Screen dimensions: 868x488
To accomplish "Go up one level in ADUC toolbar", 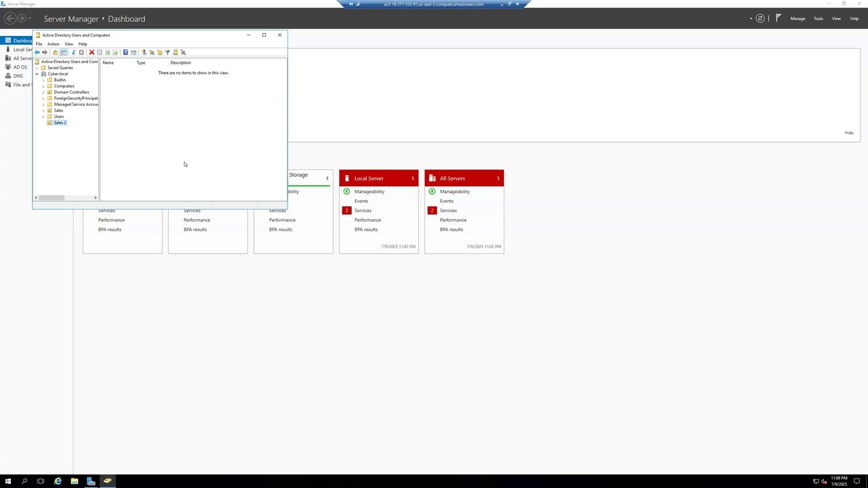I will pyautogui.click(x=55, y=52).
